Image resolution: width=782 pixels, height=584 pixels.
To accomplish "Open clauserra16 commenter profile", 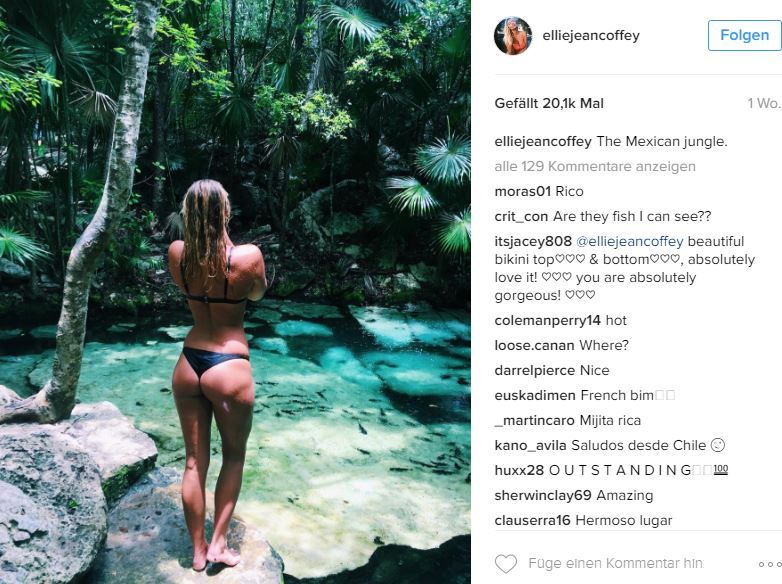I will (533, 521).
